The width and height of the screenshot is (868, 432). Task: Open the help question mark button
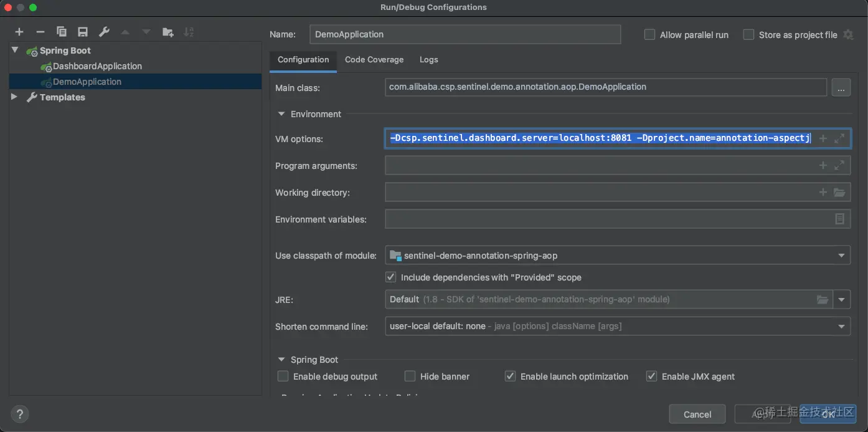point(20,414)
